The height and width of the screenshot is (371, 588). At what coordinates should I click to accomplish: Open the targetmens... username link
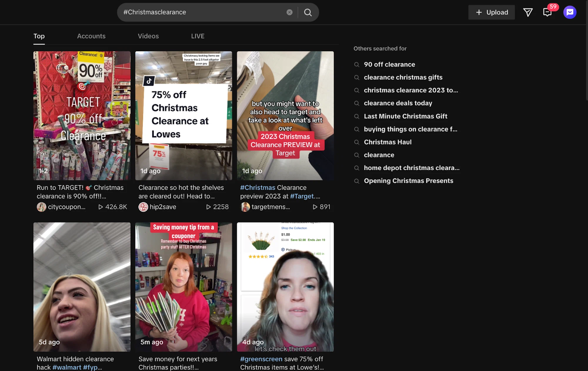click(270, 207)
